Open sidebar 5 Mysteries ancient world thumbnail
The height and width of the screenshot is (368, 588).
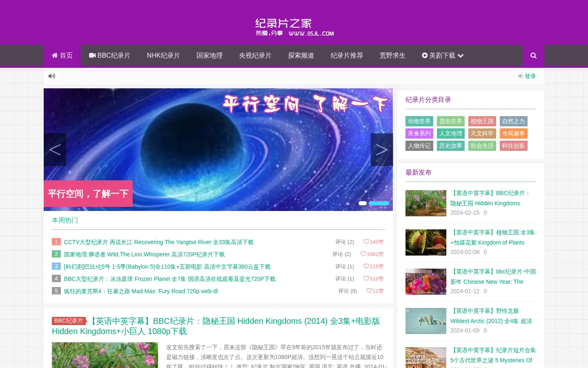426,357
